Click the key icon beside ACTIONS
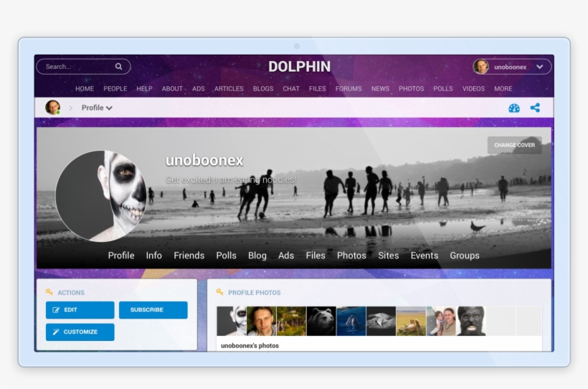588x389 pixels. [49, 291]
